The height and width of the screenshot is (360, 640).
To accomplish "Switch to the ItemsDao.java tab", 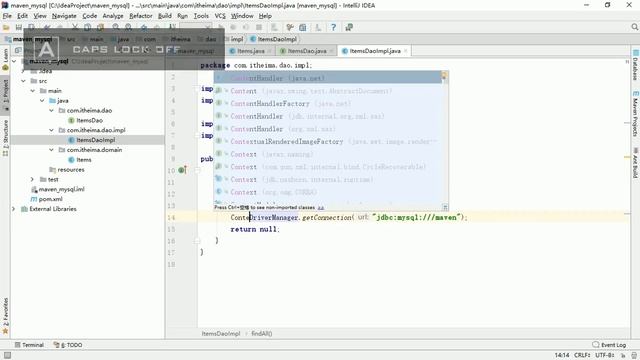I will (307, 51).
